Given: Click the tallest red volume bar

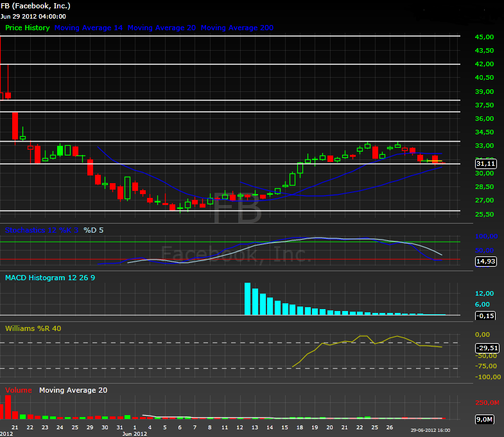Looking at the screenshot, I should (8, 407).
